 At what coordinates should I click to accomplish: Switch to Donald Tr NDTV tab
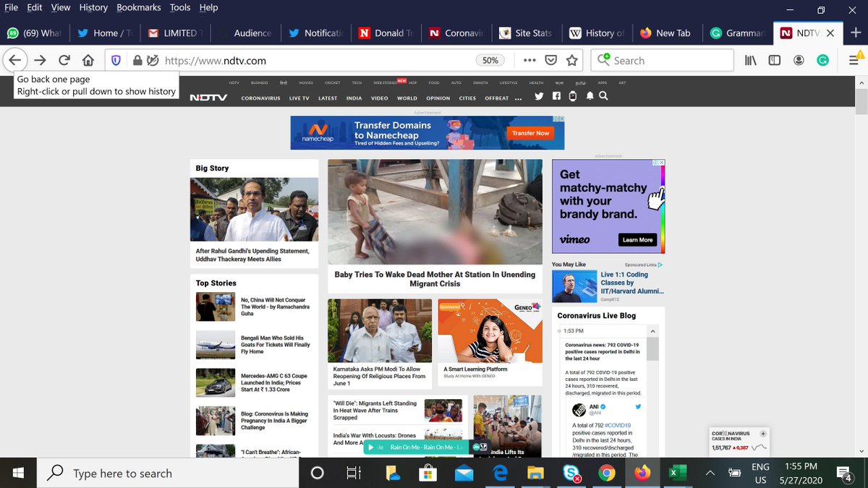tap(385, 33)
